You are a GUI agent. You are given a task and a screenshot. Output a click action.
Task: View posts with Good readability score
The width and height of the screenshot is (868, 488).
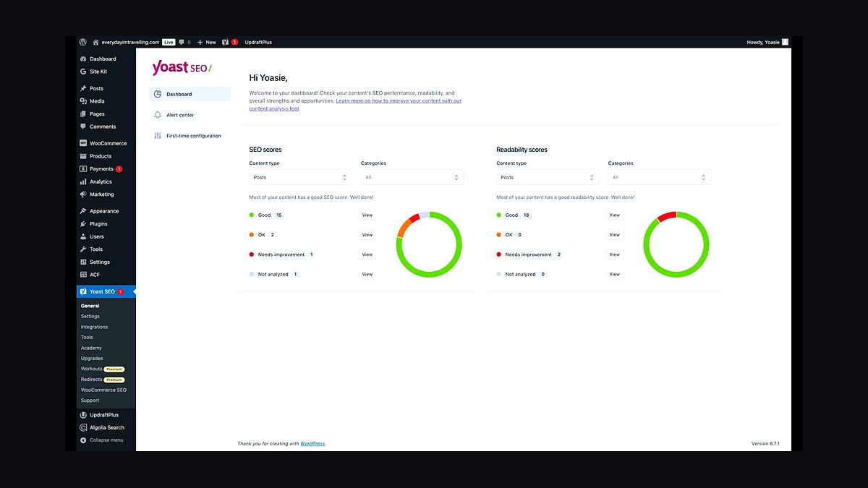[615, 215]
